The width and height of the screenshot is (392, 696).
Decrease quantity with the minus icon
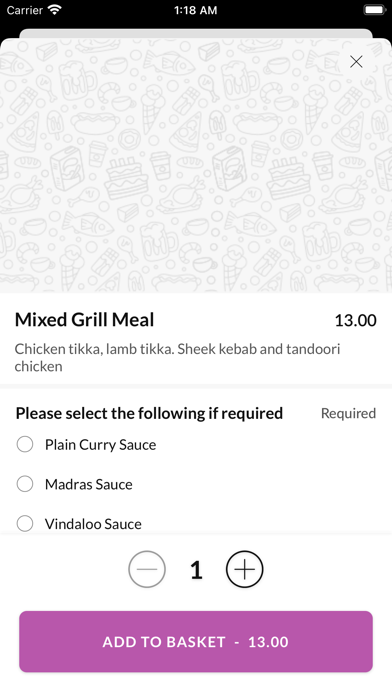147,569
